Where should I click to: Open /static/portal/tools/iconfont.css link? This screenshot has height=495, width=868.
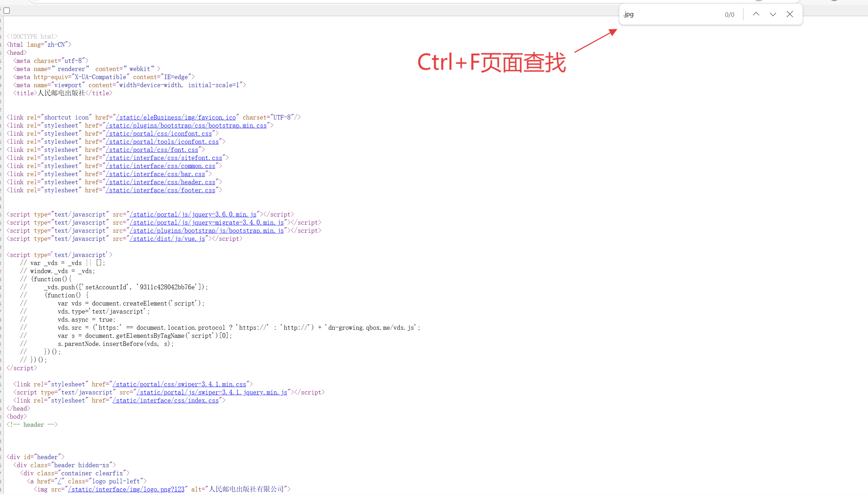pos(162,142)
